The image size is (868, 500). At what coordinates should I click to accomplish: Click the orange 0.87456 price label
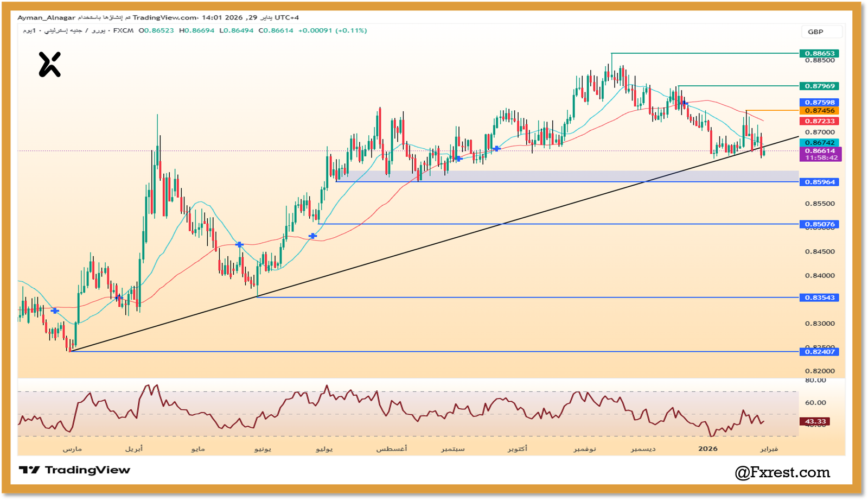[x=819, y=111]
